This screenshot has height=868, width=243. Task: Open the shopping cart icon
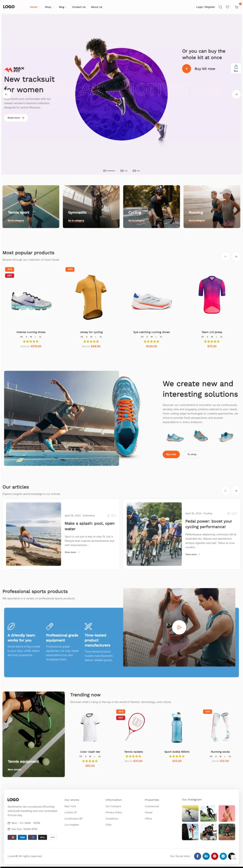coord(237,7)
